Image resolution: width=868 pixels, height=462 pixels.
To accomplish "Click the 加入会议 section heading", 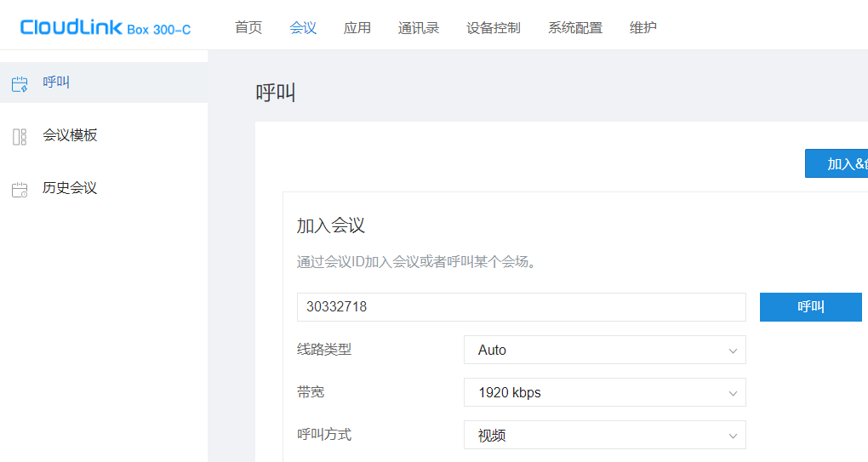I will (x=330, y=225).
